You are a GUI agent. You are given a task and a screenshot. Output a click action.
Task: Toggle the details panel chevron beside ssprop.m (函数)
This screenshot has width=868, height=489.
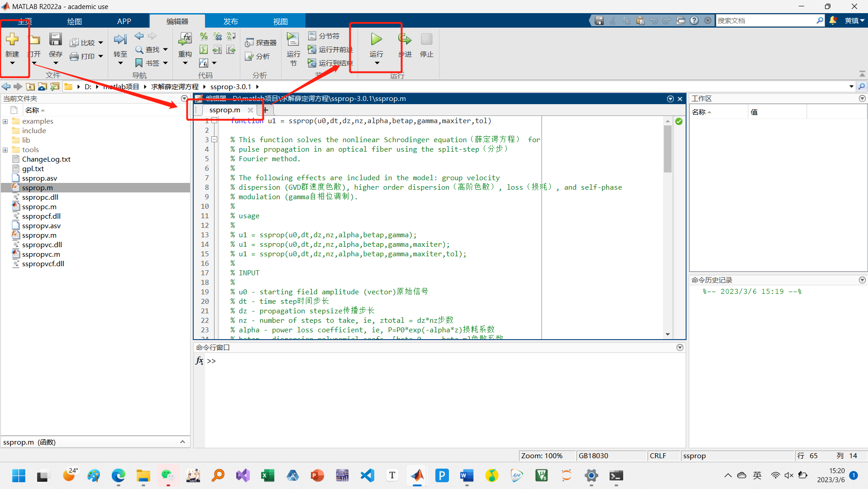(x=182, y=442)
